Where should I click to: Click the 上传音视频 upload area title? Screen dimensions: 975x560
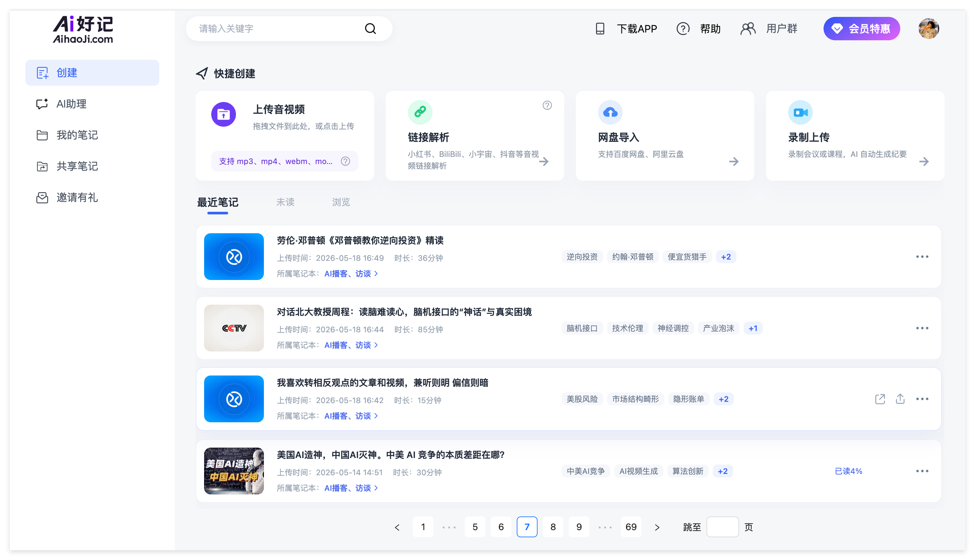279,109
